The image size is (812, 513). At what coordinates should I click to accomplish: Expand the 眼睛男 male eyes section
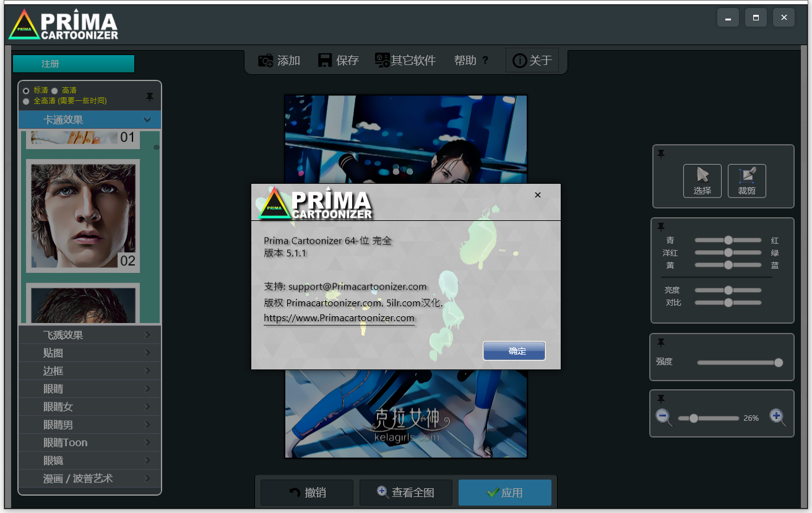tap(90, 425)
